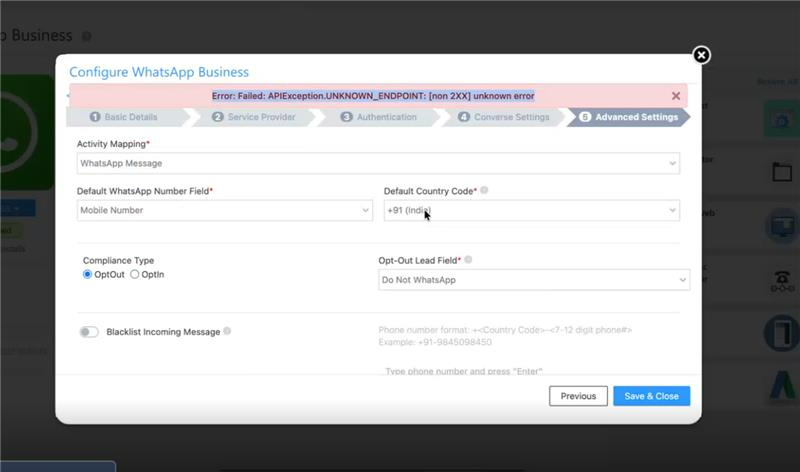Viewport: 800px width, 472px height.
Task: Dismiss the red error banner
Action: point(676,96)
